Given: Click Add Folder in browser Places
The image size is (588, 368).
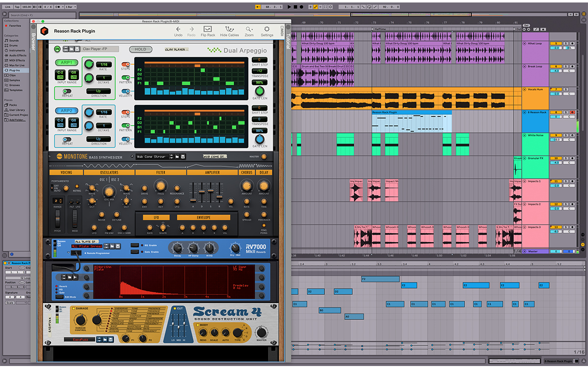Looking at the screenshot, I should pyautogui.click(x=16, y=120).
